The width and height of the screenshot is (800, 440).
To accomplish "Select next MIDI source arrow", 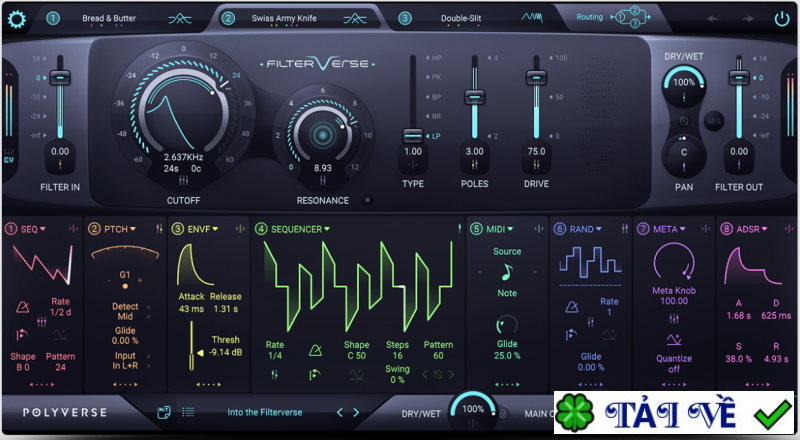I will 535,272.
